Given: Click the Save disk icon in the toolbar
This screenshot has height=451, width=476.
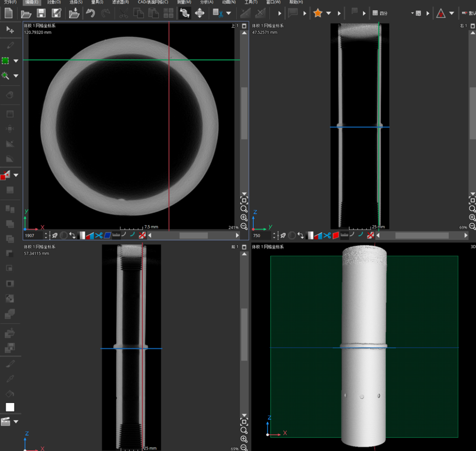Looking at the screenshot, I should click(41, 14).
